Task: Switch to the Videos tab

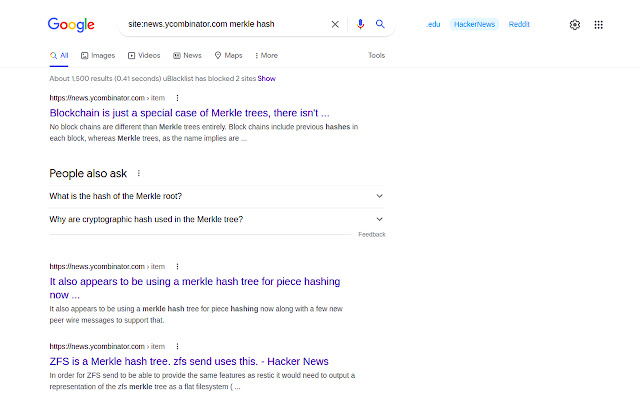Action: 144,56
